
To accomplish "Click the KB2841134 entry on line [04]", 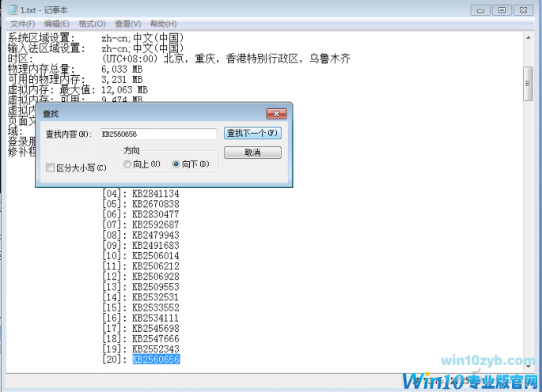I will [x=156, y=194].
